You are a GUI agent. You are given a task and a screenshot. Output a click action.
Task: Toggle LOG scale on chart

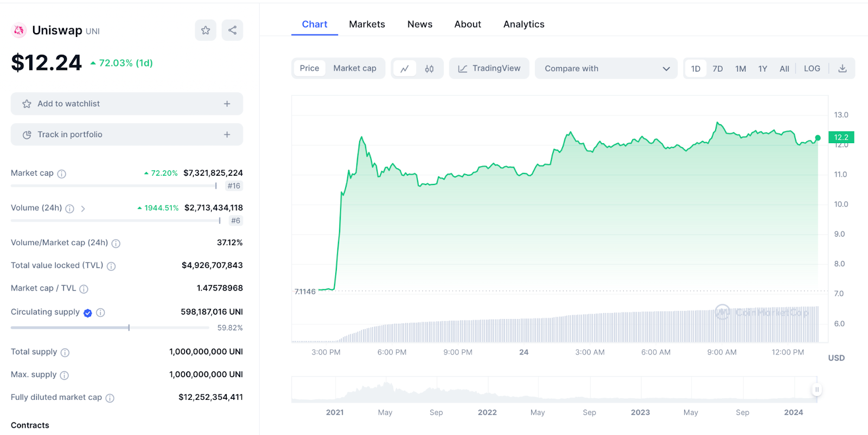click(812, 68)
